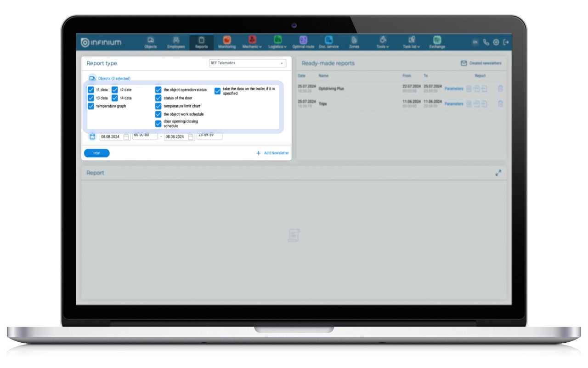Click the Zones navigation icon
Image resolution: width=588 pixels, height=368 pixels.
(354, 40)
